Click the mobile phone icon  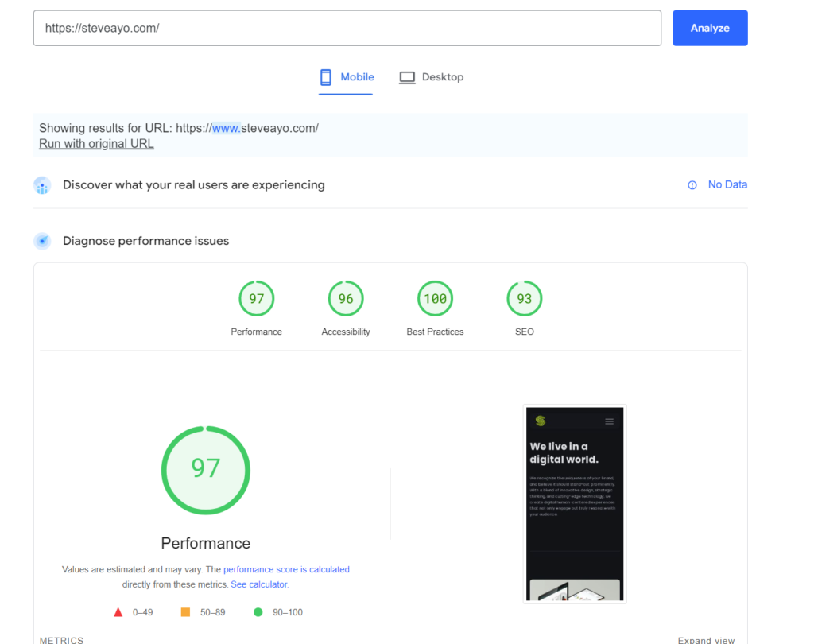[x=325, y=77]
